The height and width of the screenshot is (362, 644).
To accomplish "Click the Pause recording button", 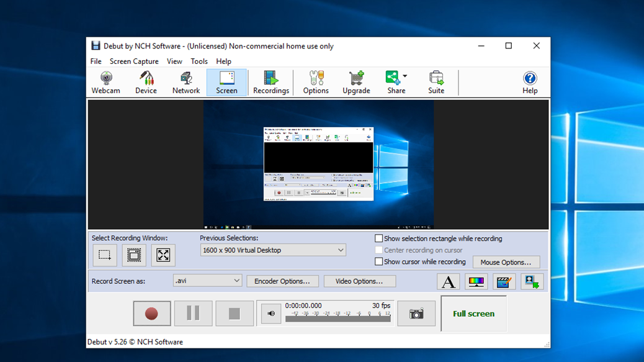I will (x=193, y=314).
